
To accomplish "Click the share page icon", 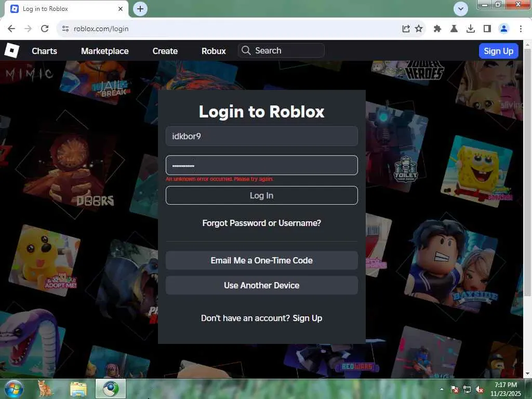I will point(406,29).
